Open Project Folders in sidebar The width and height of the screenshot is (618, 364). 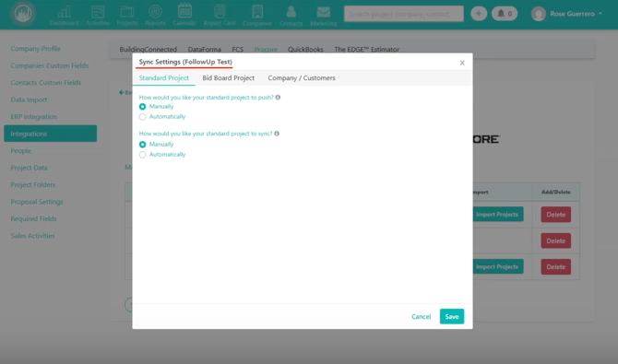pyautogui.click(x=33, y=184)
